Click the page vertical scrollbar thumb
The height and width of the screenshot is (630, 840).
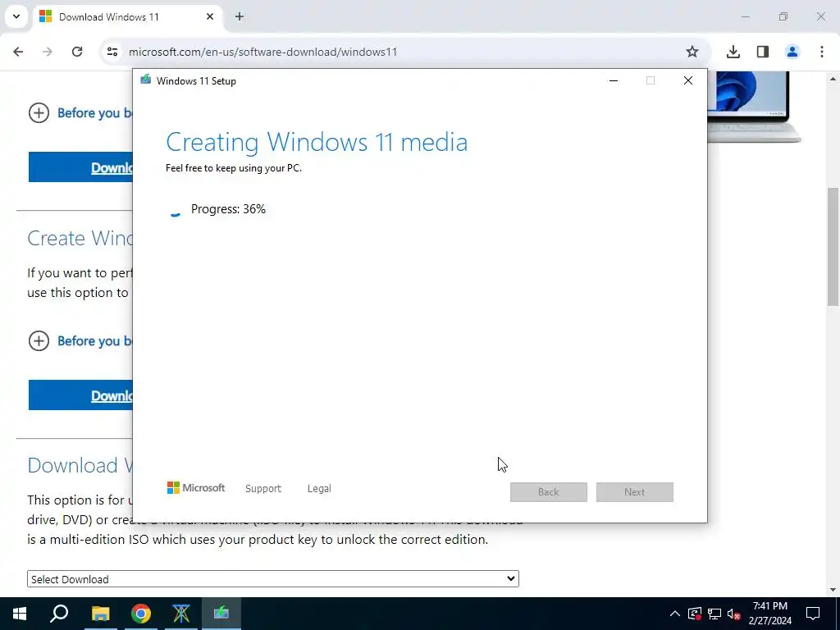833,246
